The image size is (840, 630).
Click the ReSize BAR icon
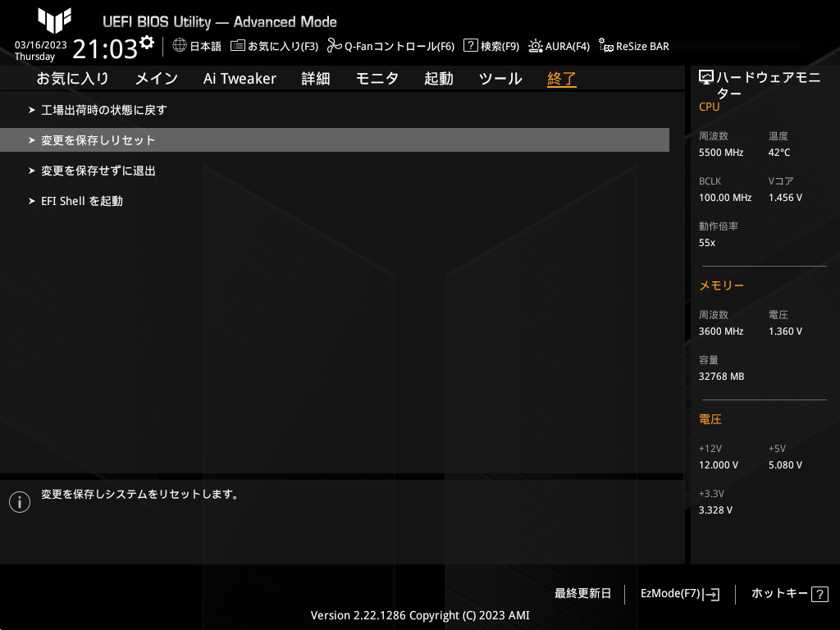(x=606, y=46)
